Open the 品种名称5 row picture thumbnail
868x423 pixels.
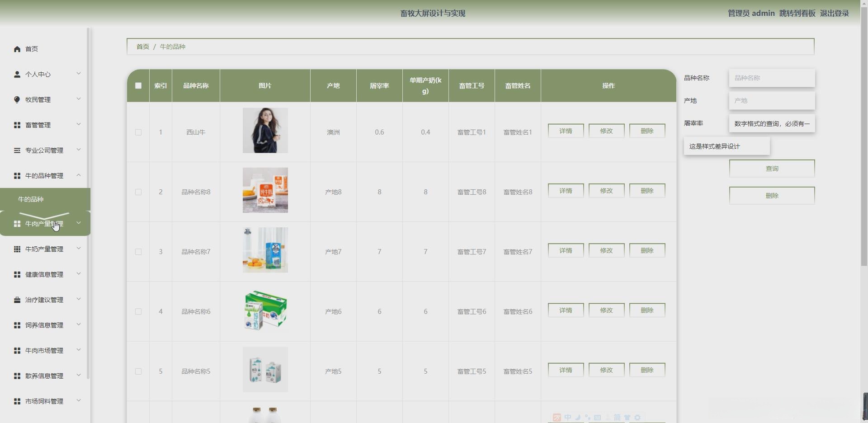[265, 370]
